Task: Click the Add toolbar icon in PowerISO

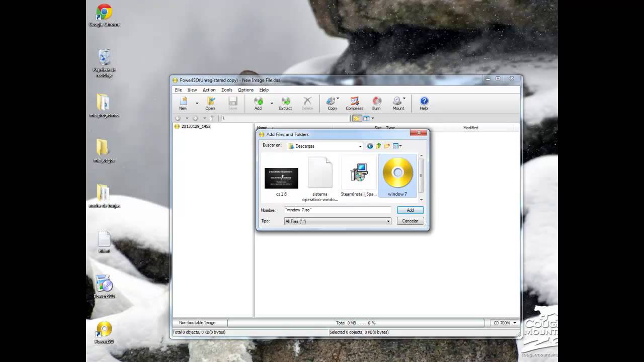Action: (x=258, y=104)
